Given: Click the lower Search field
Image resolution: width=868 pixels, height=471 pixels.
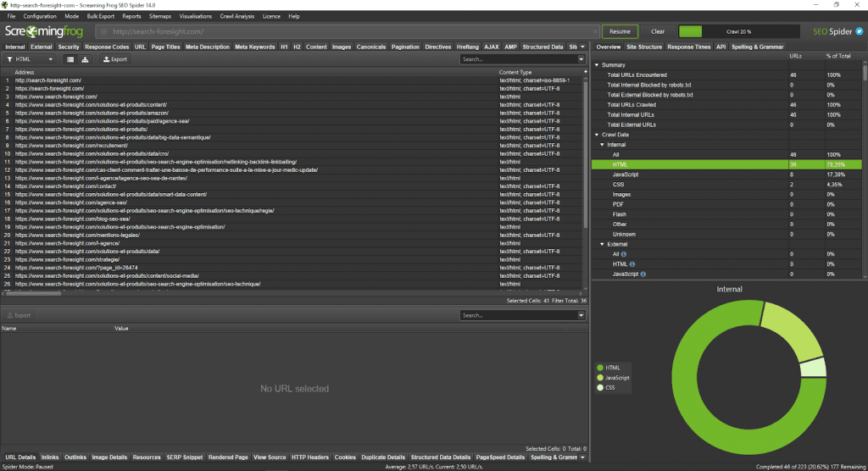Looking at the screenshot, I should [518, 315].
